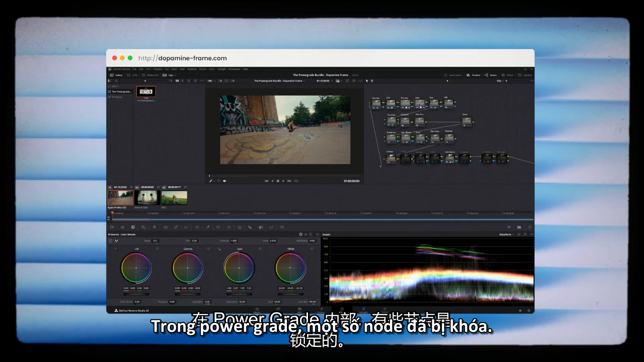Open the Color menu in menu bar
The image size is (644, 362).
[211, 69]
